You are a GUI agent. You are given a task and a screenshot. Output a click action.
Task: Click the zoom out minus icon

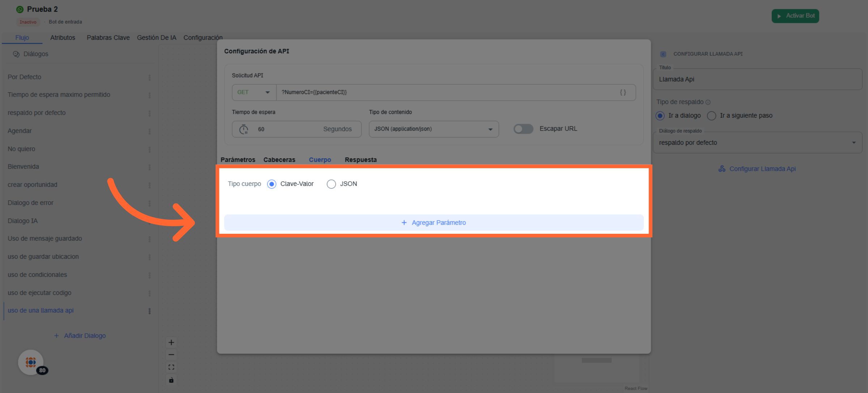(x=171, y=355)
